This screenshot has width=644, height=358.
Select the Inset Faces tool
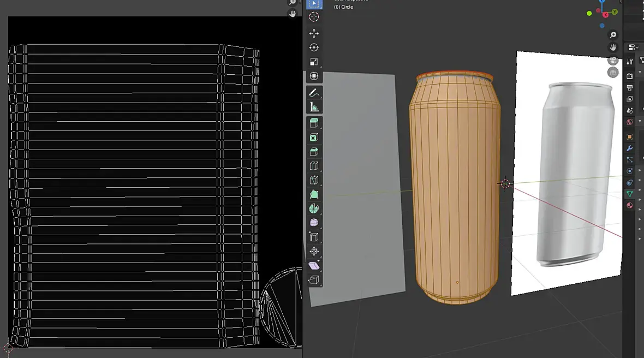pos(314,138)
